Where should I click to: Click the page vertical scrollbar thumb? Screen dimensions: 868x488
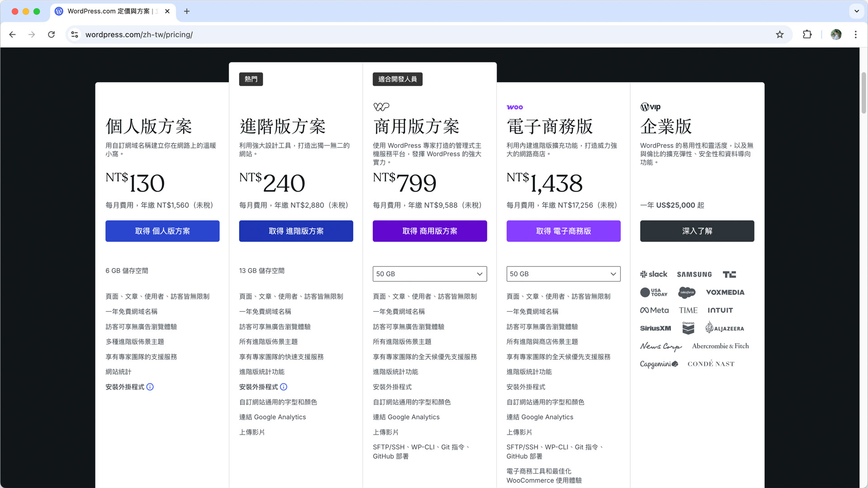pos(863,93)
